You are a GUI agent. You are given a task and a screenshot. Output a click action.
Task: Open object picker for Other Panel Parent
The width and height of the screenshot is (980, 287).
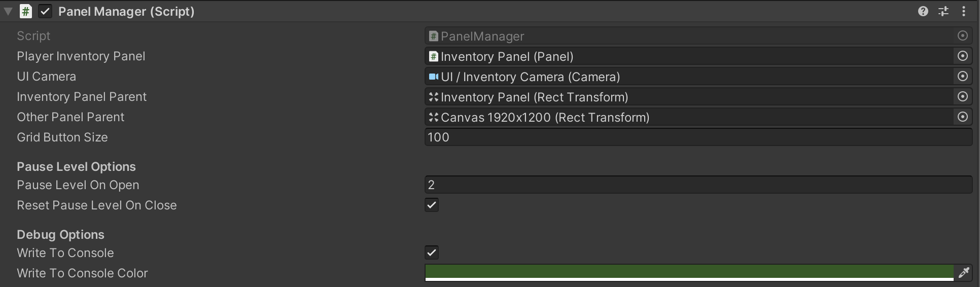962,117
